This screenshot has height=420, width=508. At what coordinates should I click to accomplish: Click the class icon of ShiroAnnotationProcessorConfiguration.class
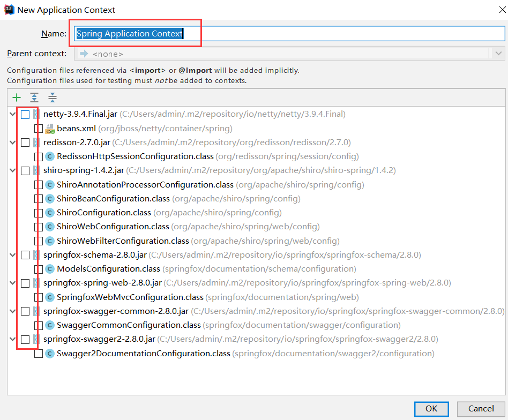[x=50, y=185]
